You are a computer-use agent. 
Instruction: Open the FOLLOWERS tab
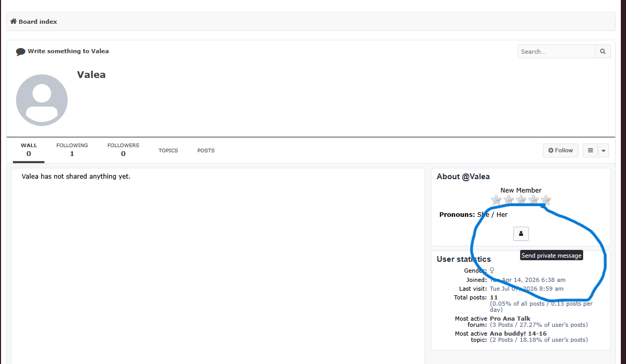point(123,150)
